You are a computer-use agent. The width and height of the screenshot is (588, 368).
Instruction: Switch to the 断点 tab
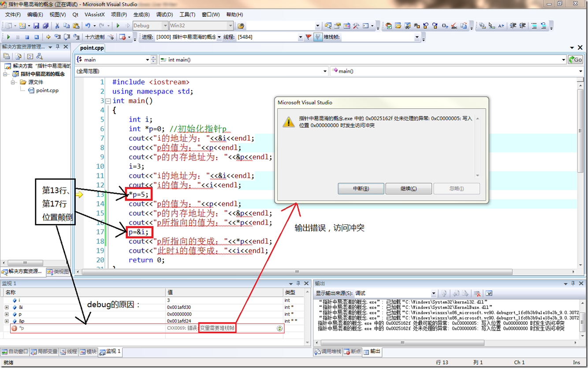click(352, 351)
